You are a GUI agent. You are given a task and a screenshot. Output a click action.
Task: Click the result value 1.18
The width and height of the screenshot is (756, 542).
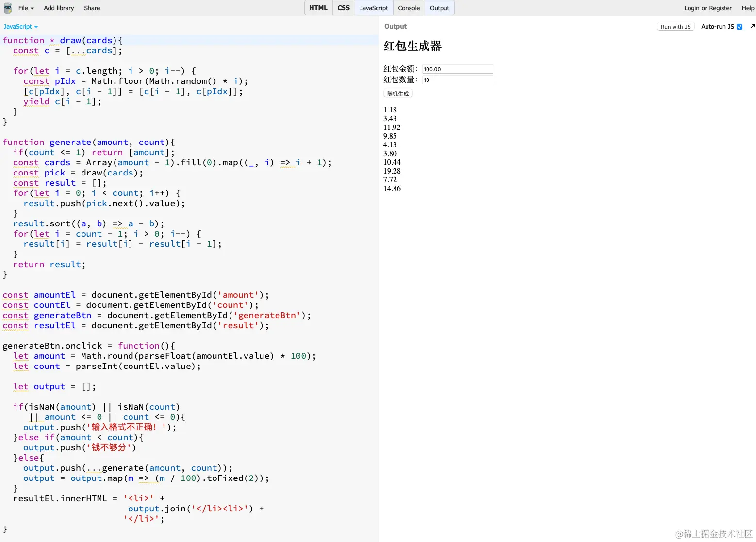tap(390, 110)
